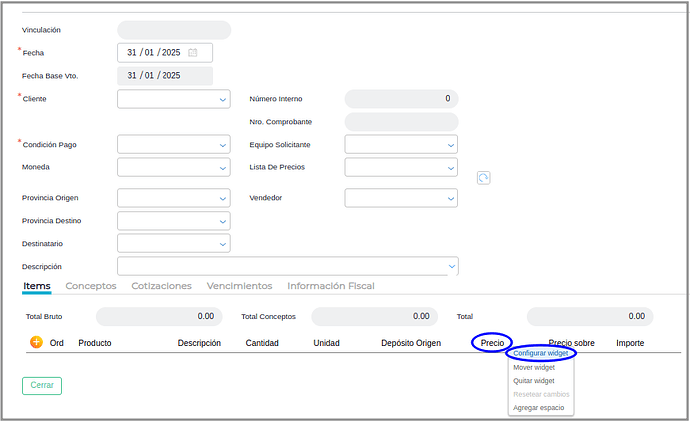Open the Equipo Solicitante dropdown
The image size is (690, 422).
[401, 144]
